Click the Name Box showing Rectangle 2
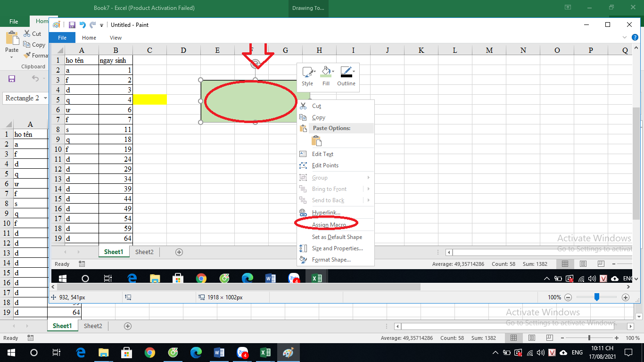Viewport: 644px width, 362px height. point(22,98)
